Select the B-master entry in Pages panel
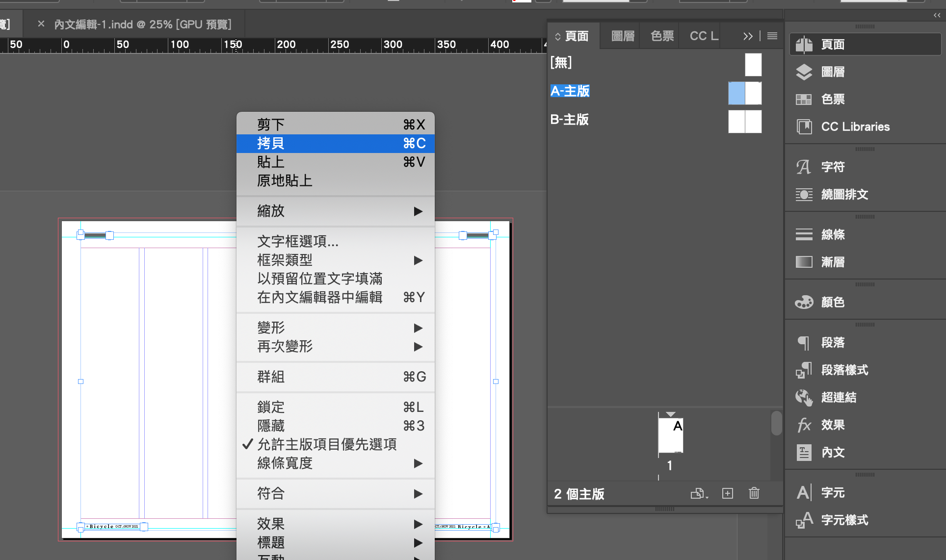 [x=570, y=120]
